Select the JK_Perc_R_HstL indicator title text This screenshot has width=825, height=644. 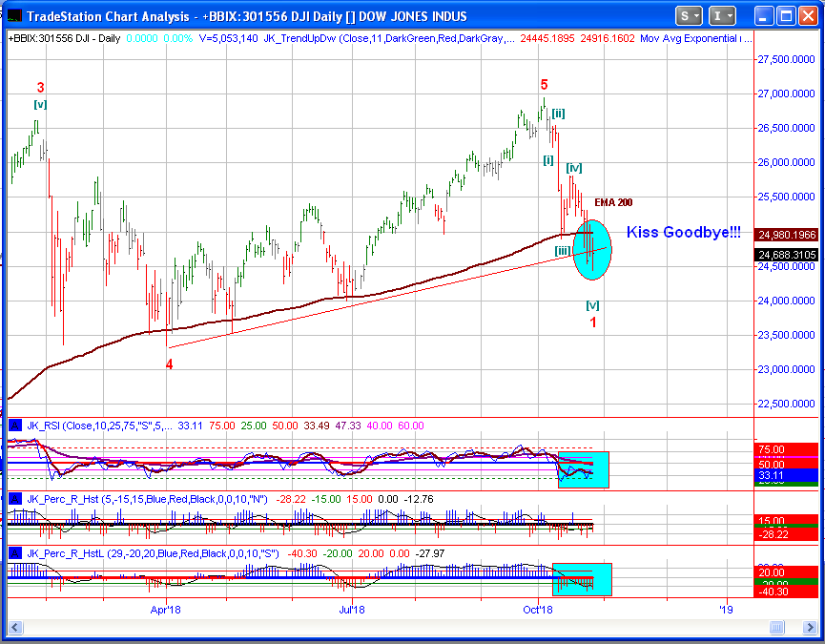tap(153, 553)
